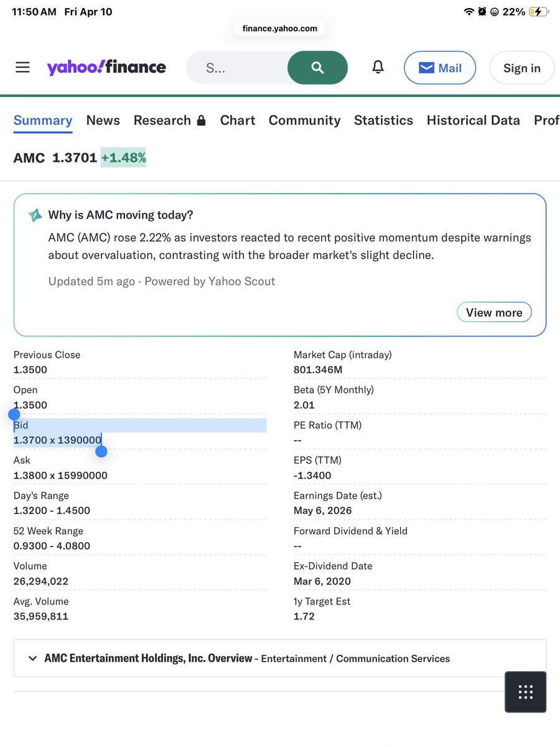560x747 pixels.
Task: Click Day's Range value 1.3200 - 1.4500
Action: click(52, 510)
